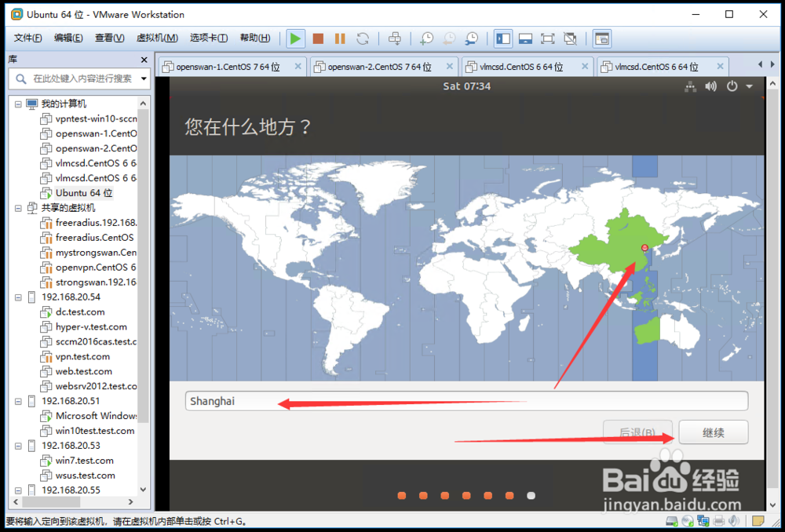The image size is (785, 532).
Task: Click the library horizontal scrollbar thumb
Action: pos(52,501)
